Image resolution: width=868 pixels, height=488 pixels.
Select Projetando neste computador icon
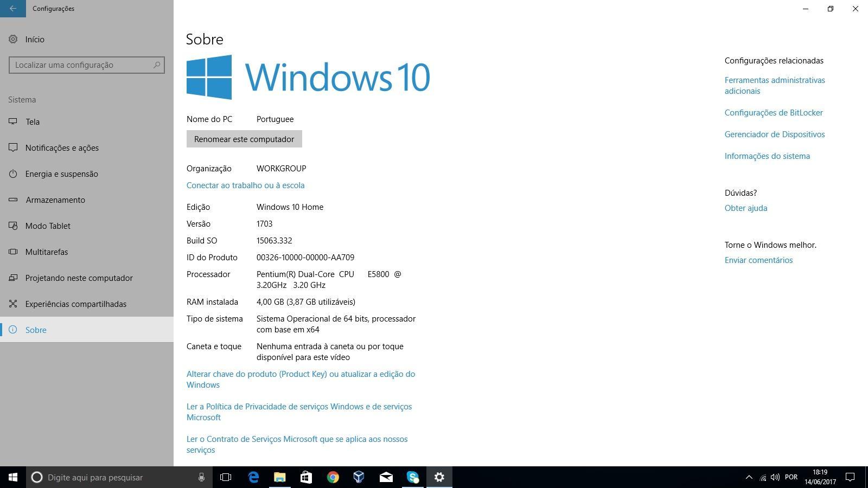point(13,278)
